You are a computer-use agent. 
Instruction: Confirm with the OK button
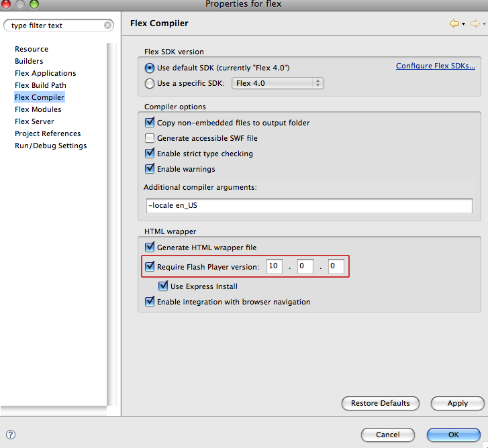pos(454,435)
